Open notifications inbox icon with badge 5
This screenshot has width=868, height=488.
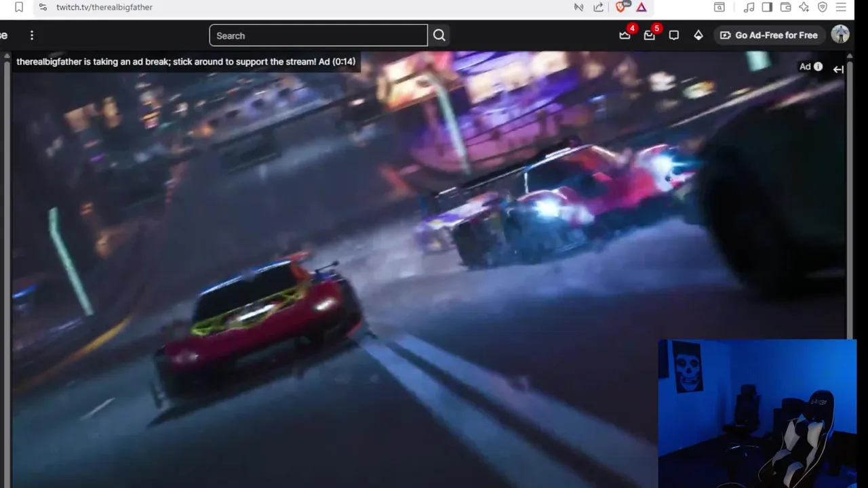(650, 35)
